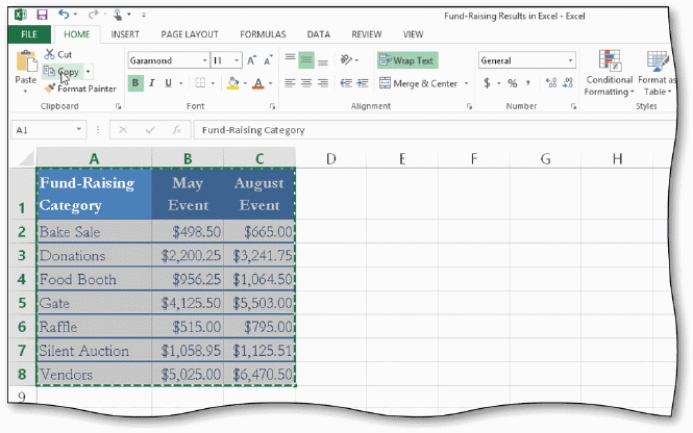Undo the last action
The image size is (693, 433).
(64, 15)
